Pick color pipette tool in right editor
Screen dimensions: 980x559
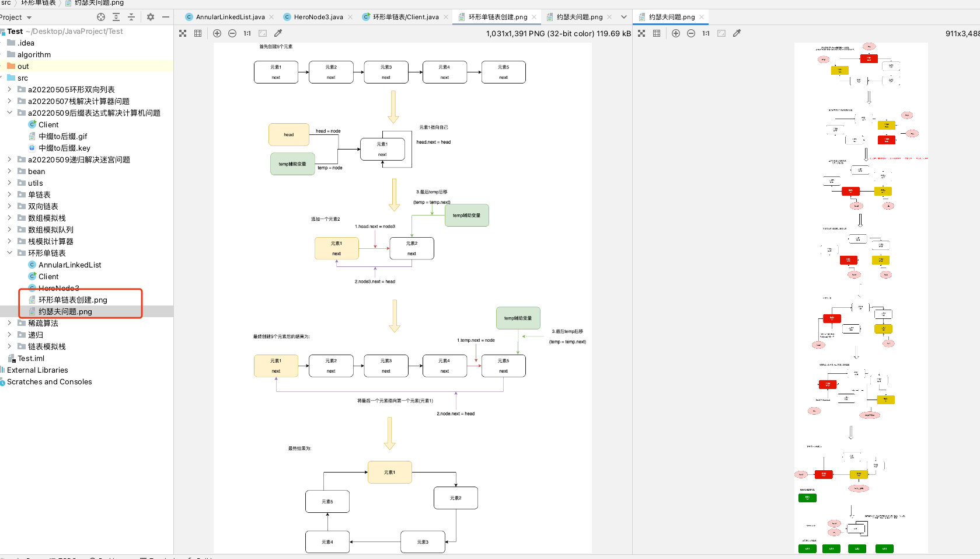[737, 33]
